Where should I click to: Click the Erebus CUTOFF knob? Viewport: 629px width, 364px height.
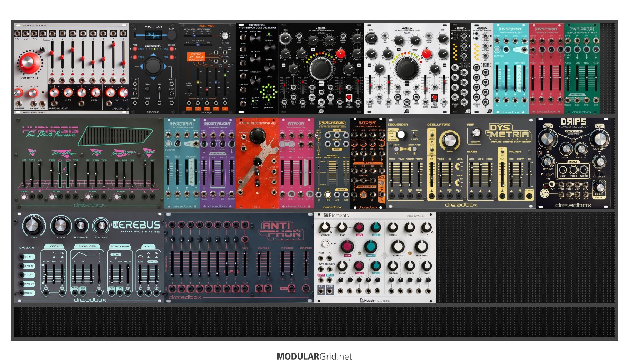click(x=61, y=226)
